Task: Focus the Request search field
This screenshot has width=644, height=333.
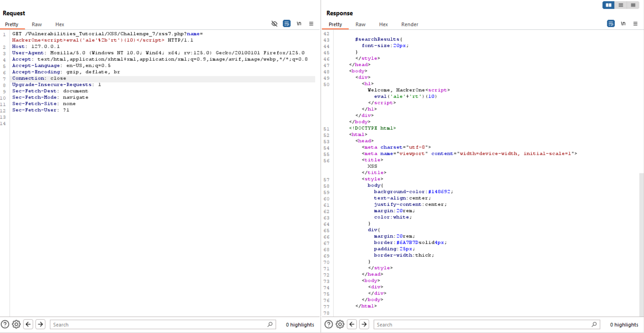Action: click(163, 325)
